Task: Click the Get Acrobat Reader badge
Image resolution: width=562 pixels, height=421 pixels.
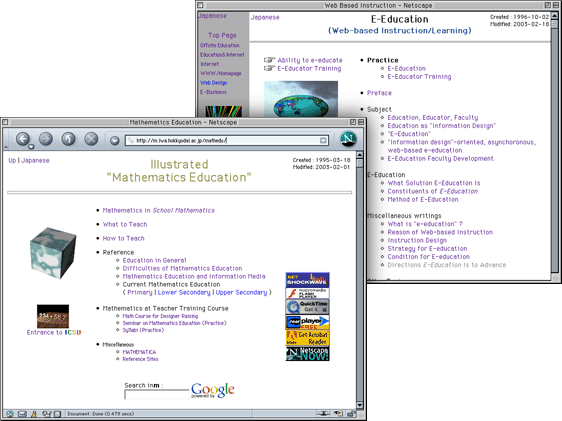Action: 308,338
